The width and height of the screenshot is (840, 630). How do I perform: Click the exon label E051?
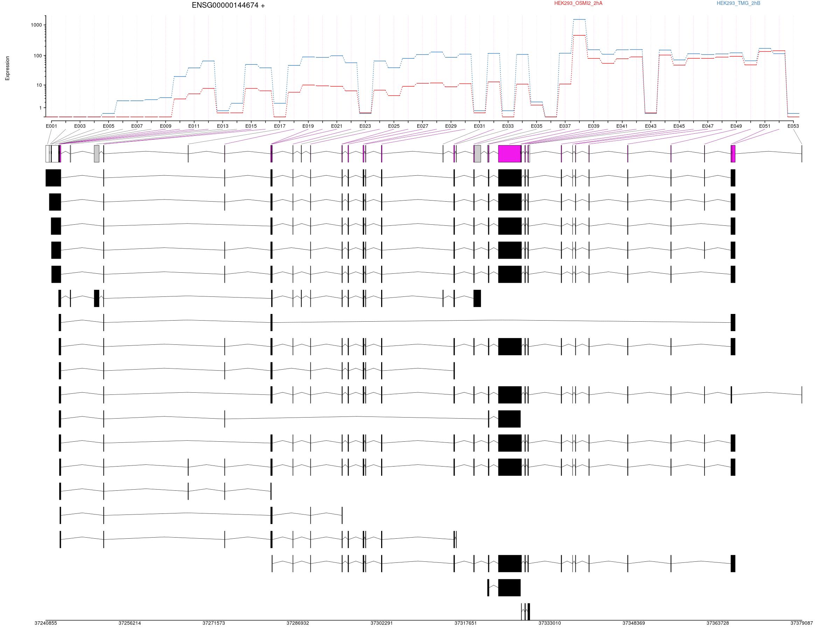pos(765,126)
